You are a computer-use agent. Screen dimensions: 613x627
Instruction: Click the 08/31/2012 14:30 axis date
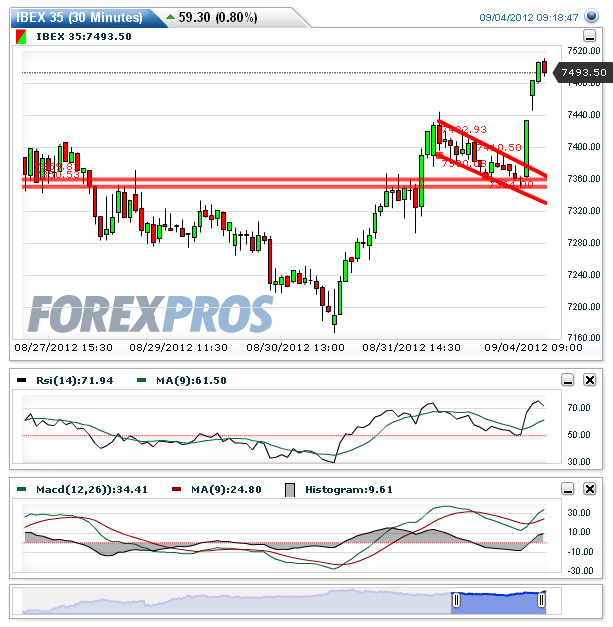click(x=411, y=347)
